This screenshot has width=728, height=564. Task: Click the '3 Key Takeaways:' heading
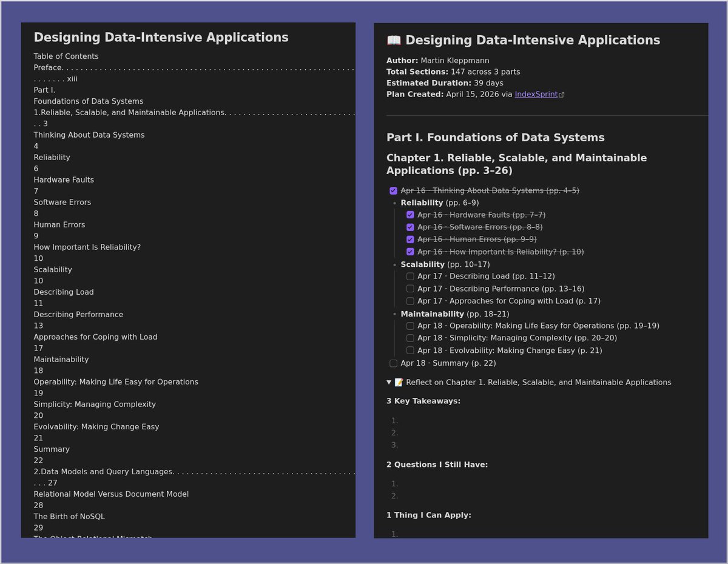point(423,401)
